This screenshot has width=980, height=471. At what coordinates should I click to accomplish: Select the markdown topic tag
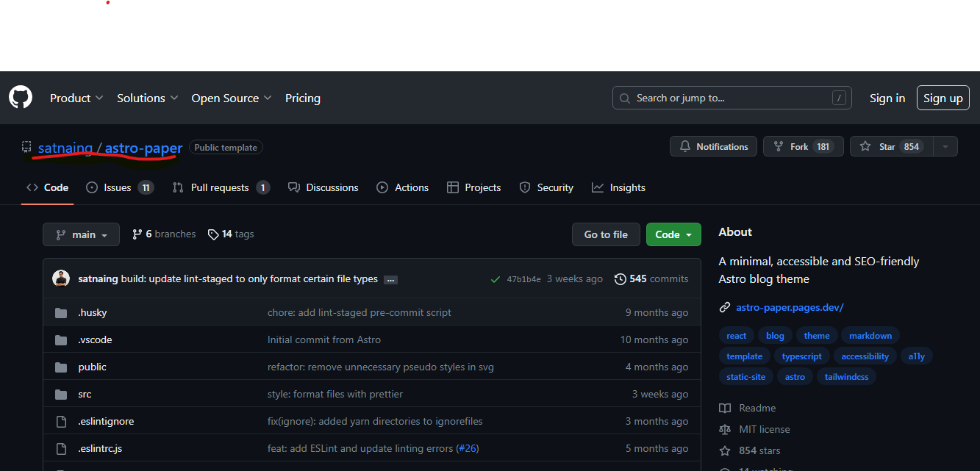click(x=870, y=336)
